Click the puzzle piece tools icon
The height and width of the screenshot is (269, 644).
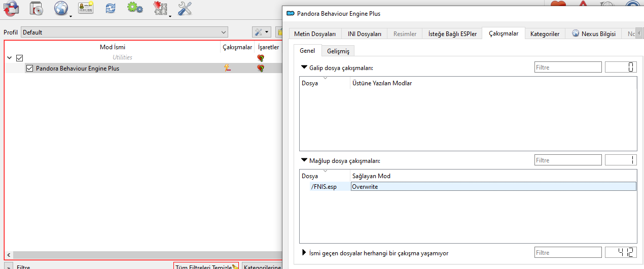[x=160, y=8]
